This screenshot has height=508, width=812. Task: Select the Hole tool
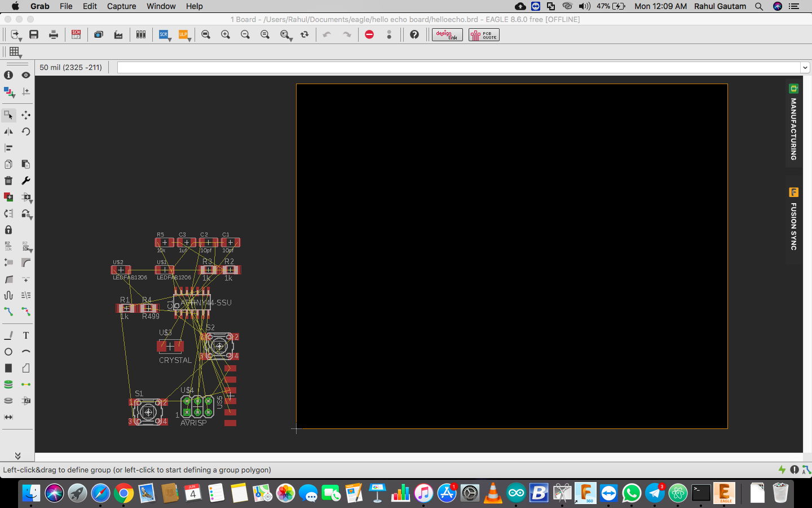click(x=8, y=401)
